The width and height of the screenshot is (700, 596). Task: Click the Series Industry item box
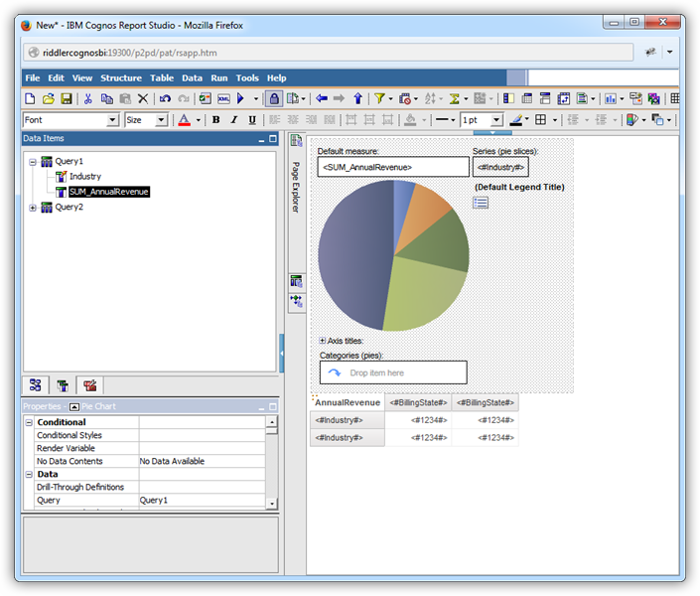(x=500, y=167)
